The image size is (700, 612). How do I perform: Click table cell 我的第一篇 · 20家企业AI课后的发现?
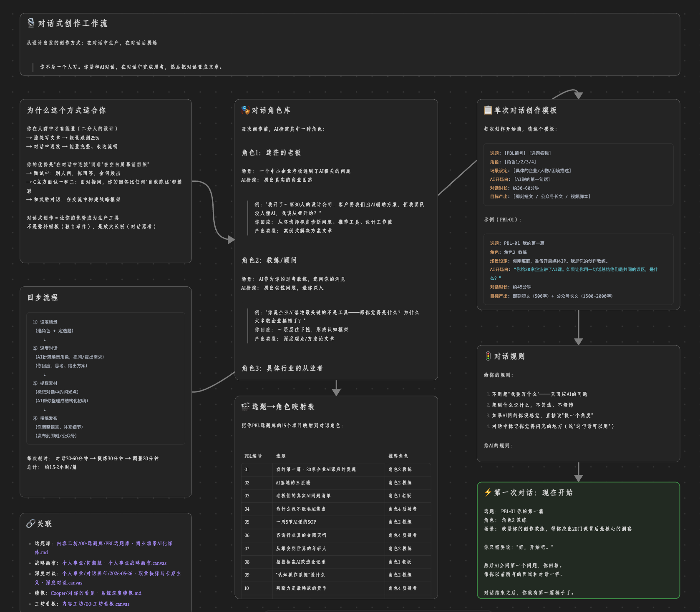pyautogui.click(x=316, y=469)
